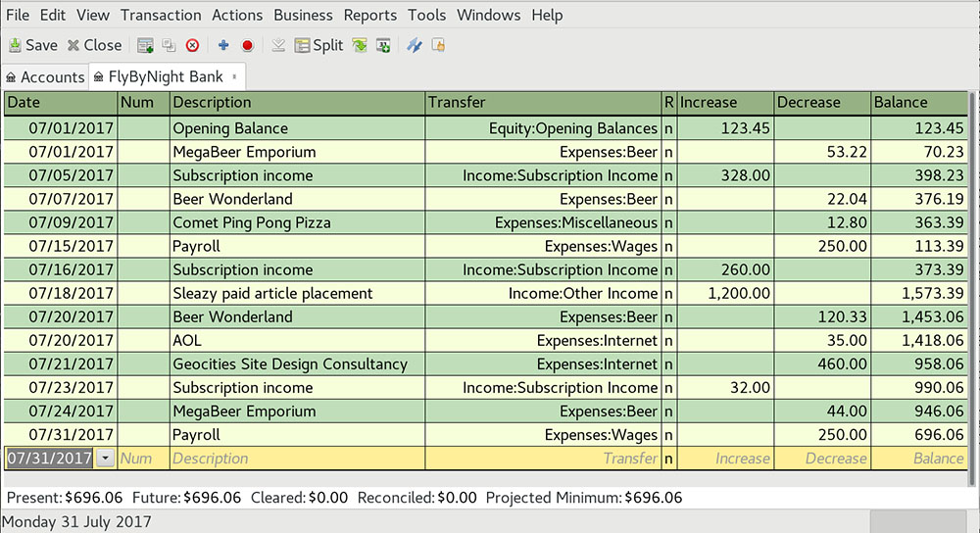980x533 pixels.
Task: Click the Duplicate transaction icon
Action: 169,45
